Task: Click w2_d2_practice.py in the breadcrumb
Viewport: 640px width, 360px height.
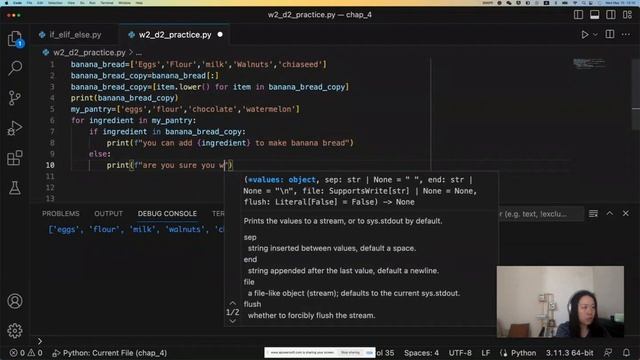Action: click(x=89, y=52)
